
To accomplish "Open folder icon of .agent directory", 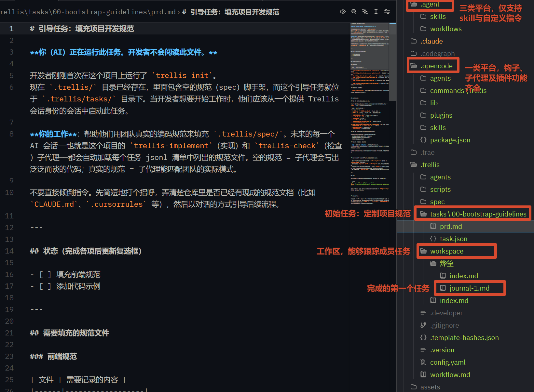I will pyautogui.click(x=414, y=4).
